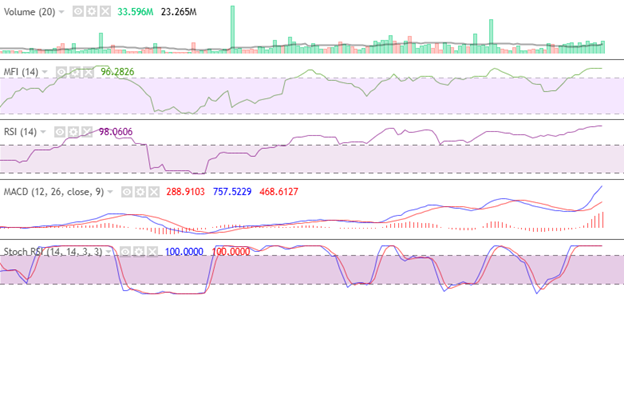
Task: Expand the MACD dropdown arrow
Action: 110,192
